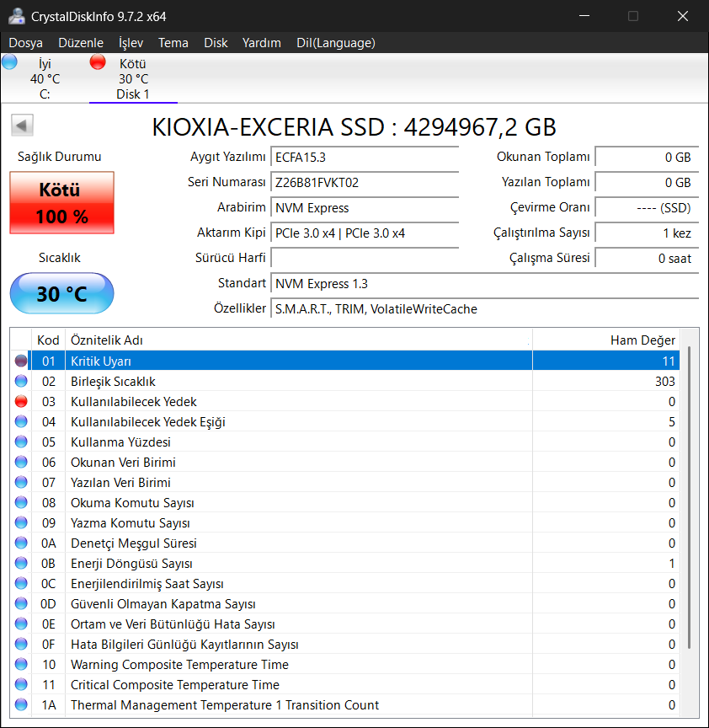Click status icon for Güvenli Olmayan Kapatma Sayısı

coord(21,603)
